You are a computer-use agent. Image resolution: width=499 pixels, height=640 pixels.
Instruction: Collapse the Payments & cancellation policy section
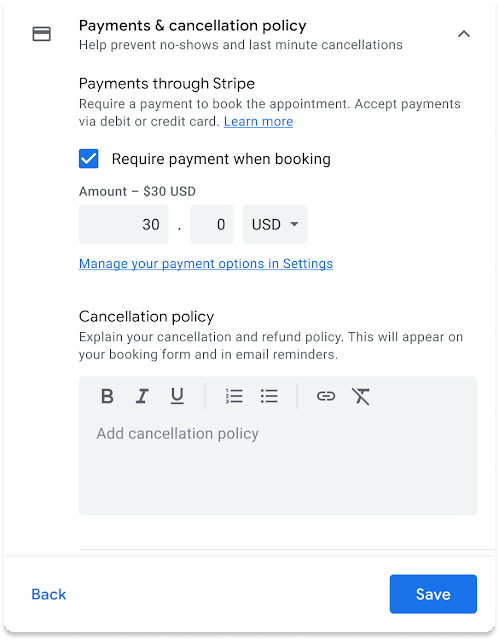[464, 34]
